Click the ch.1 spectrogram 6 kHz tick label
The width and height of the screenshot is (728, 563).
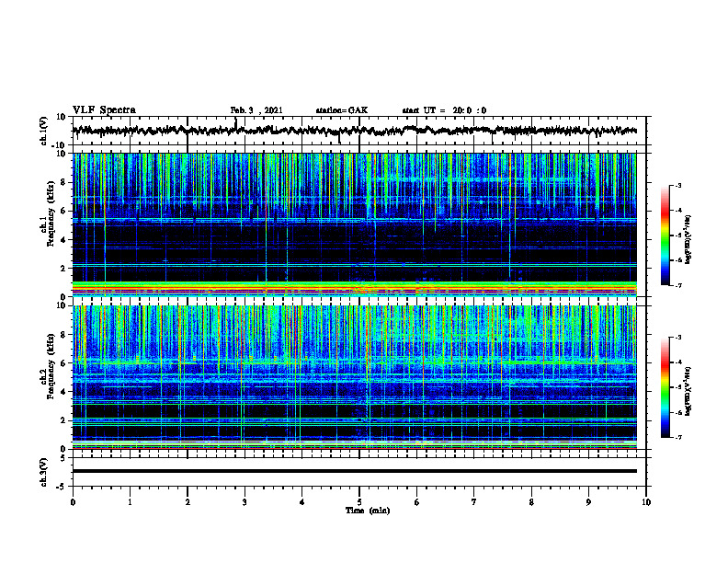[x=64, y=211]
